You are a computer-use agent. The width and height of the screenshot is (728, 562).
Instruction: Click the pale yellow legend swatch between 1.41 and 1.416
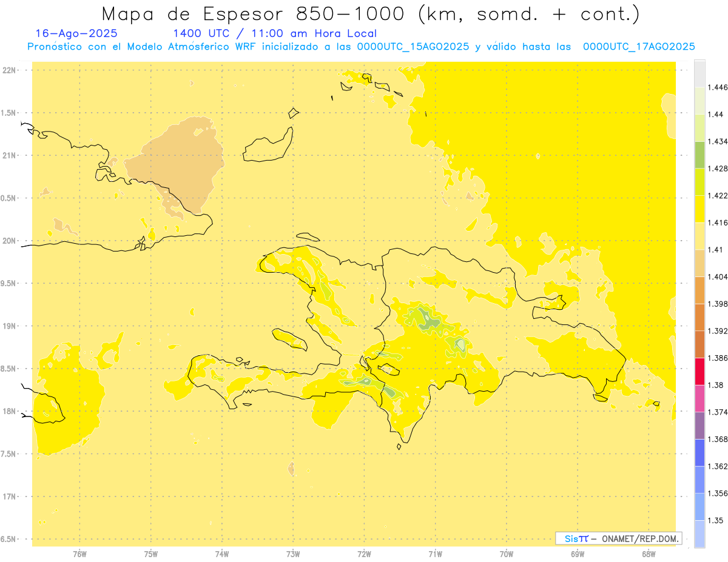[x=699, y=236]
